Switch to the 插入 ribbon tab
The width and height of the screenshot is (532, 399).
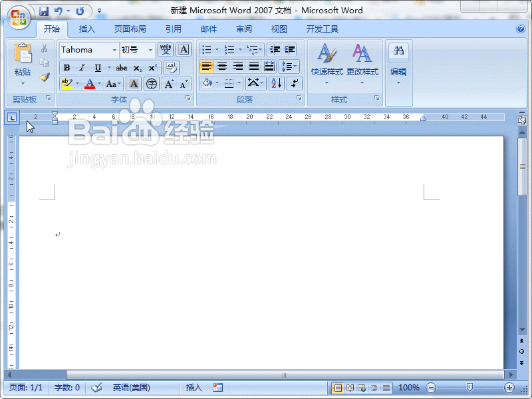pyautogui.click(x=87, y=29)
